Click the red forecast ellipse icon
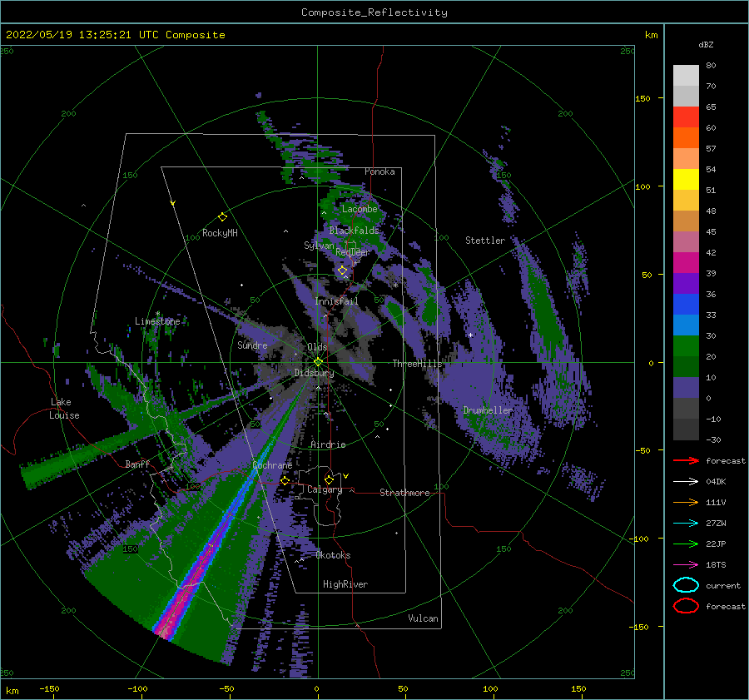This screenshot has height=700, width=749. [686, 606]
